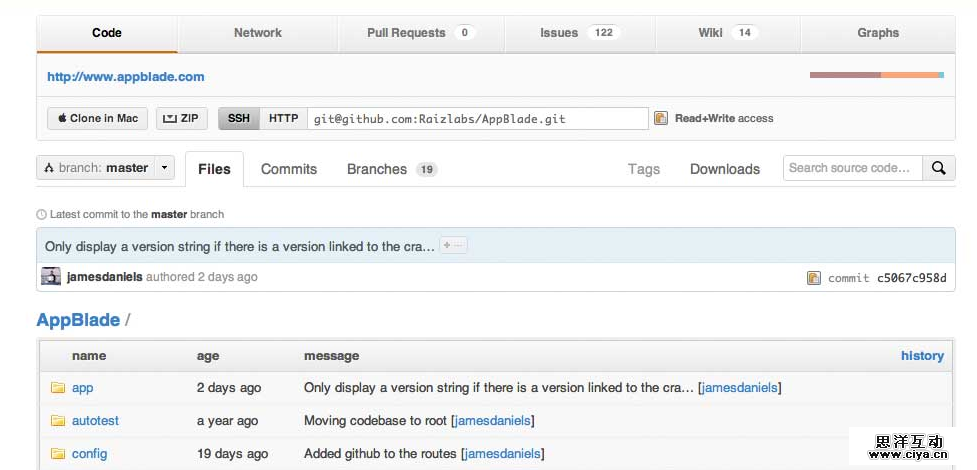Download repository as ZIP

coord(181,118)
